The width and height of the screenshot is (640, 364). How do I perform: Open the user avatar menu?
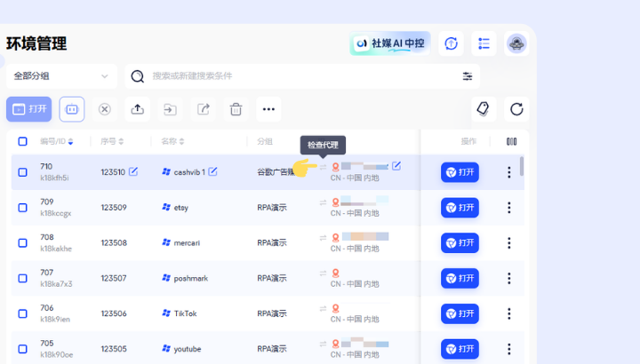[x=516, y=44]
